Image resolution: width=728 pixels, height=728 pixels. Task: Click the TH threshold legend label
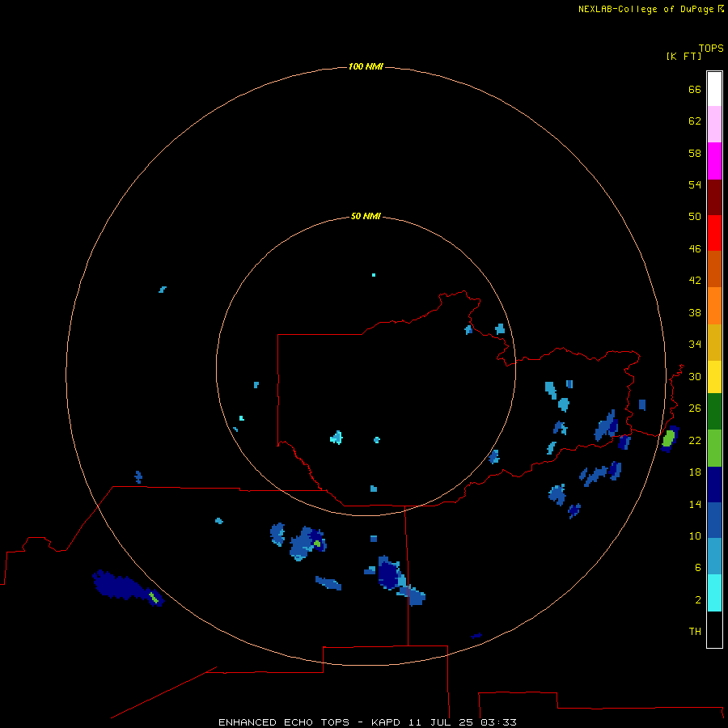[x=695, y=632]
